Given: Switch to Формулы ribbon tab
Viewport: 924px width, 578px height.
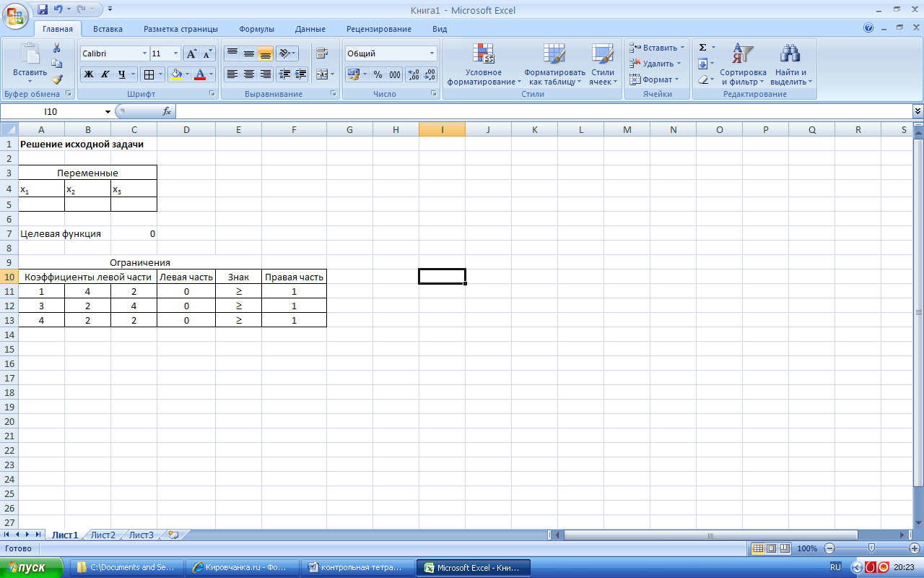Looking at the screenshot, I should [x=256, y=29].
